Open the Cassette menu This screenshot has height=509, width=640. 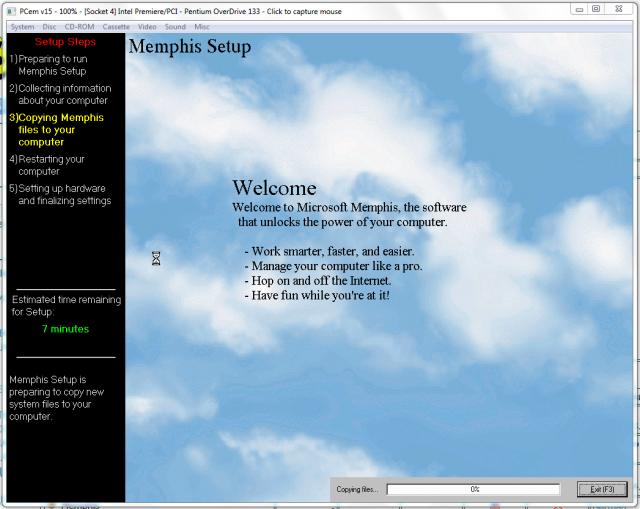116,27
